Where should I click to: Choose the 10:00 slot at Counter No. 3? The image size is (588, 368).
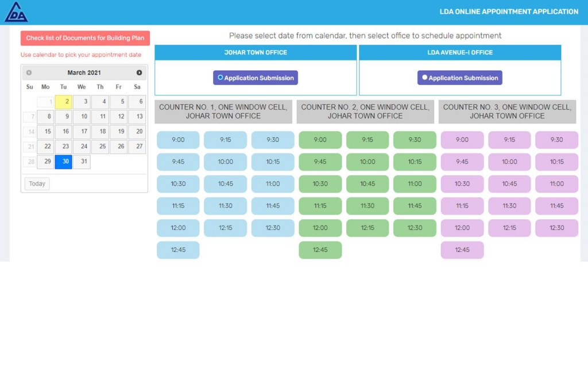[x=509, y=162]
